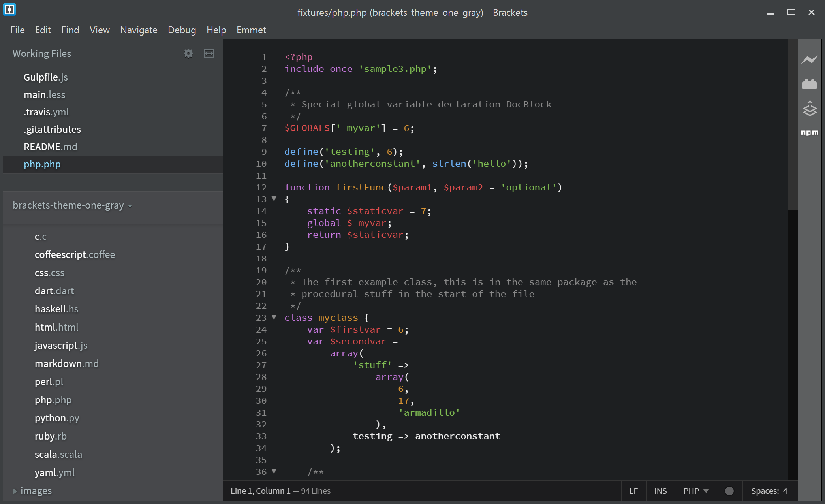The height and width of the screenshot is (504, 825).
Task: Open the Debug menu
Action: tap(182, 30)
